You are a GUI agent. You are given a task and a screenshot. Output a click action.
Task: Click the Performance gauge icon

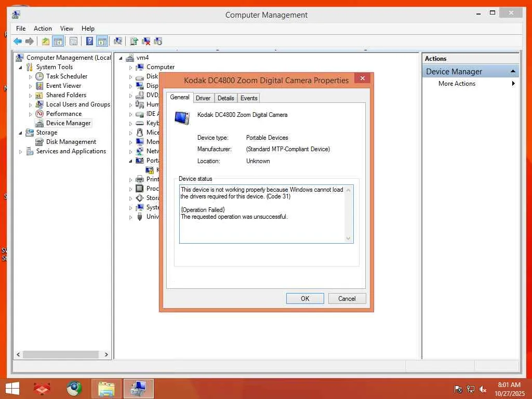(39, 114)
